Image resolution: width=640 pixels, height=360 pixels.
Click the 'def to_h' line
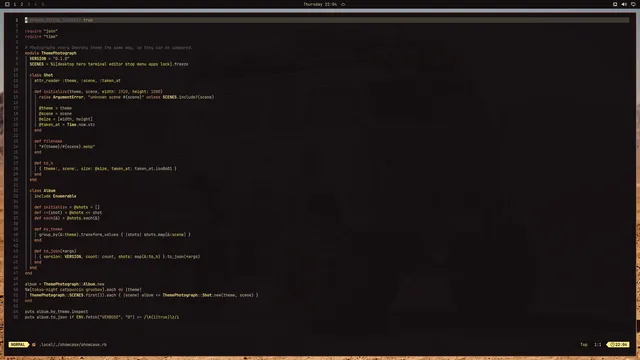(x=44, y=163)
